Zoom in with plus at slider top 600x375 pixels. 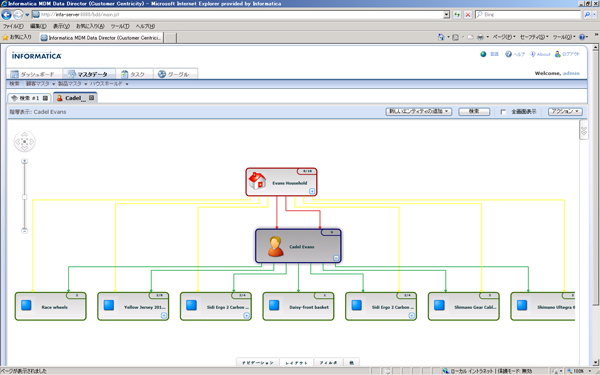[x=24, y=161]
